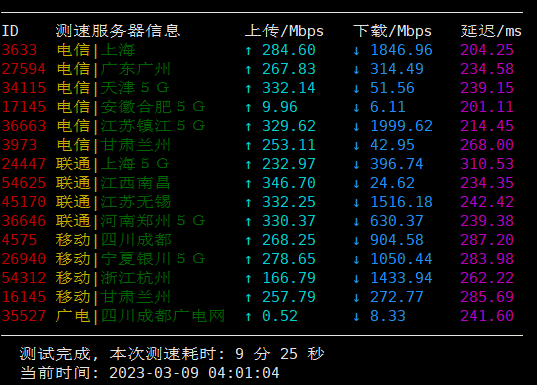Click the 电信|江苏镇江５Ｇ server name

[131, 126]
